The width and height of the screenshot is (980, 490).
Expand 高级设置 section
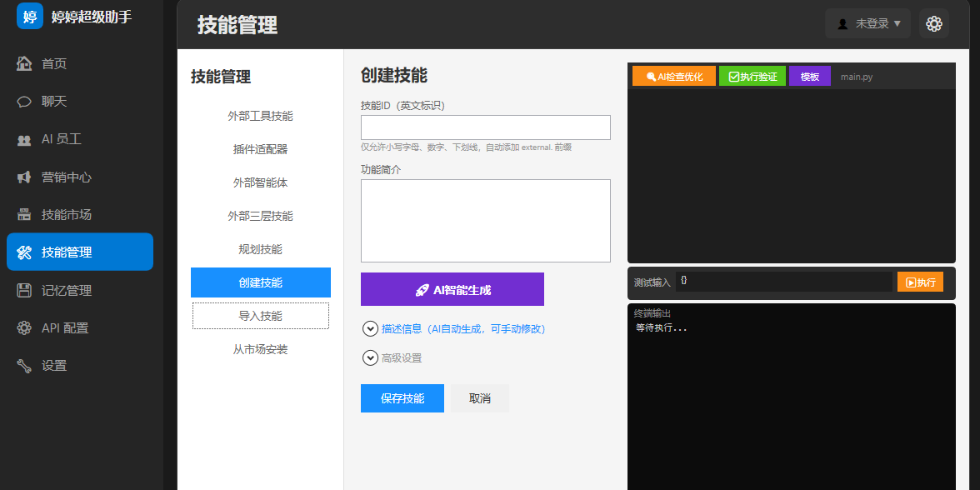pyautogui.click(x=370, y=358)
